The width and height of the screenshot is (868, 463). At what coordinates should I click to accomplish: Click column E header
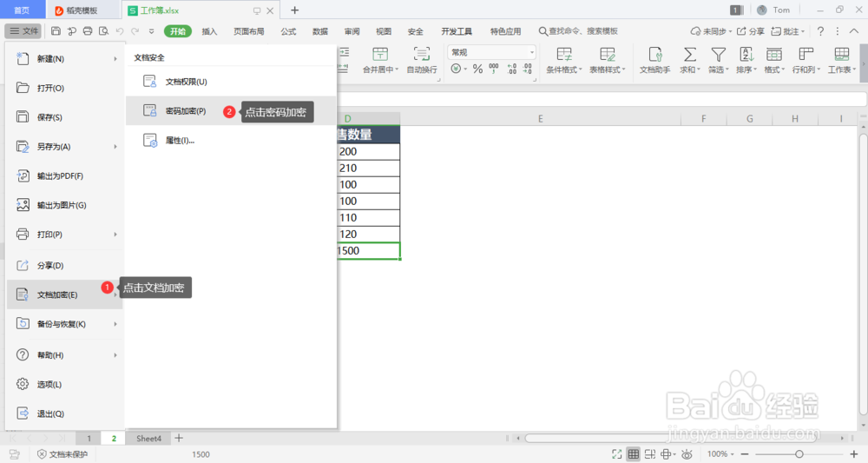[x=540, y=118]
